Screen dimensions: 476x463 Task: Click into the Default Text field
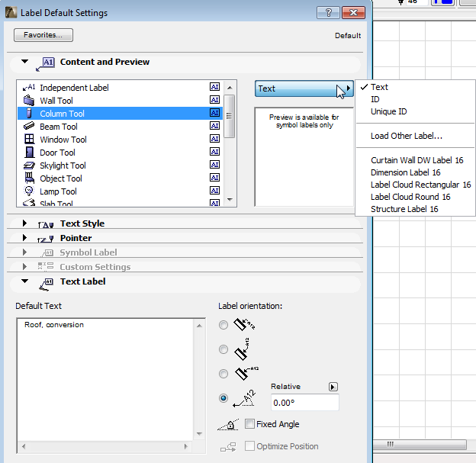pyautogui.click(x=105, y=380)
